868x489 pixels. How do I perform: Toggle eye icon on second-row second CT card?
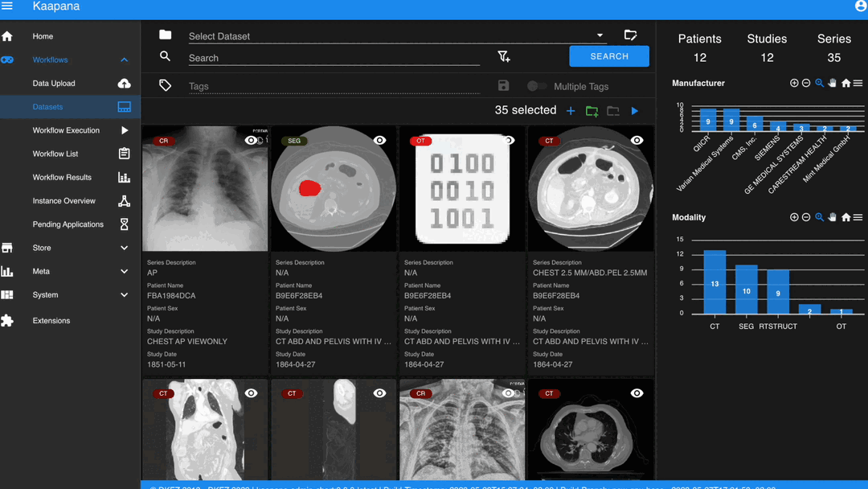[379, 393]
